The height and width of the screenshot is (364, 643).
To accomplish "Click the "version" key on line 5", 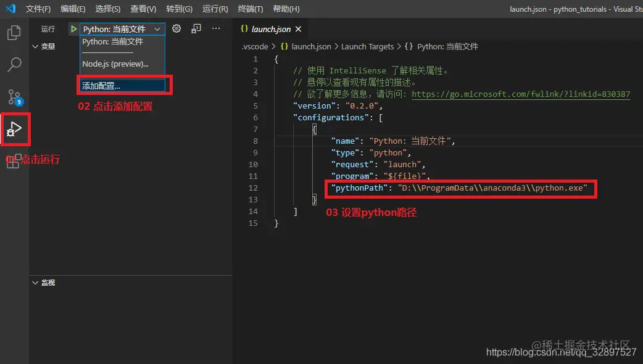I will click(315, 105).
